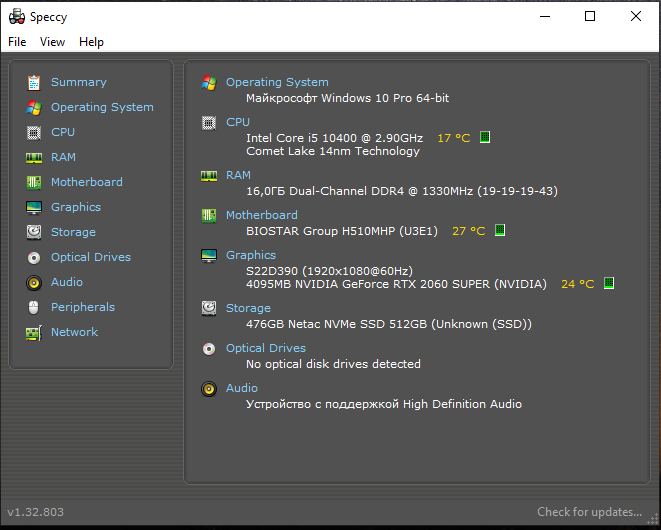Click the Intel Core i5 10400 CPU text
Image resolution: width=661 pixels, height=530 pixels.
(334, 137)
